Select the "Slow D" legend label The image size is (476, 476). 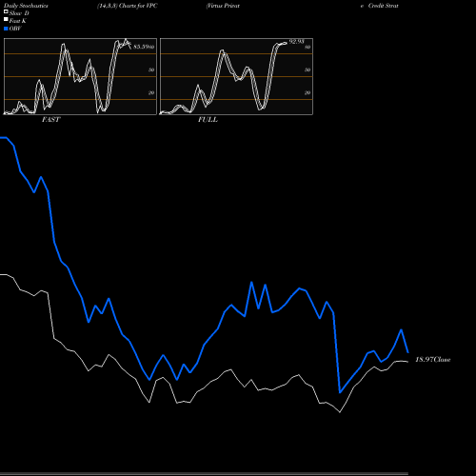click(x=19, y=13)
